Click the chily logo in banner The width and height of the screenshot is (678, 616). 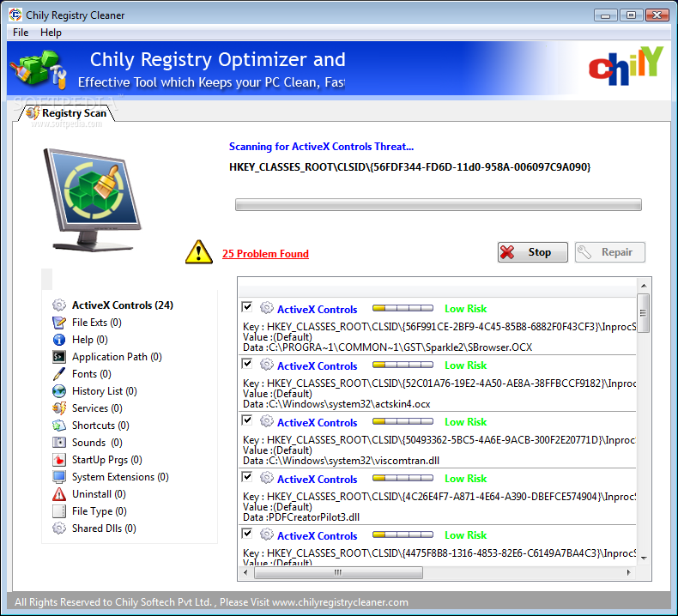click(626, 66)
